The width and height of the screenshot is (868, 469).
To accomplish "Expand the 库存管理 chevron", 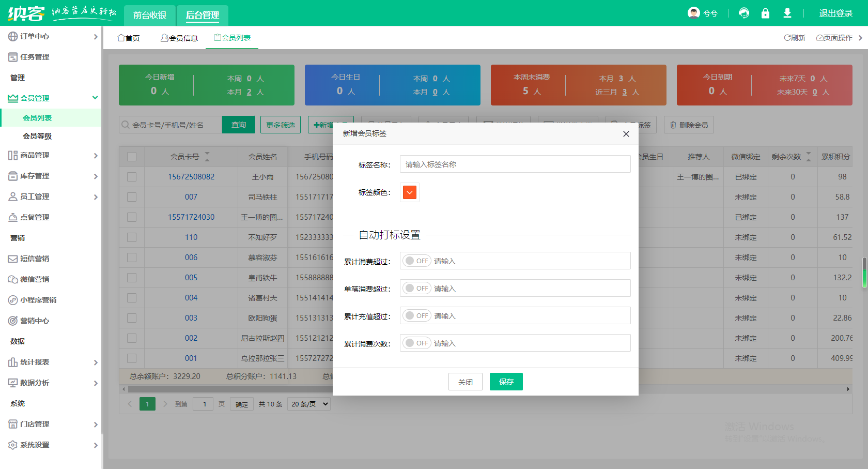I will point(96,176).
